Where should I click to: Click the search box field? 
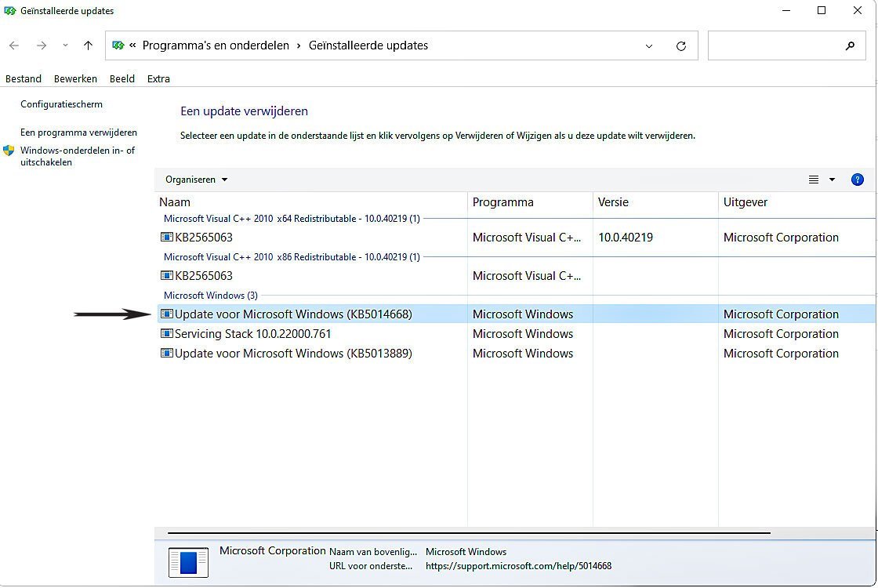787,45
